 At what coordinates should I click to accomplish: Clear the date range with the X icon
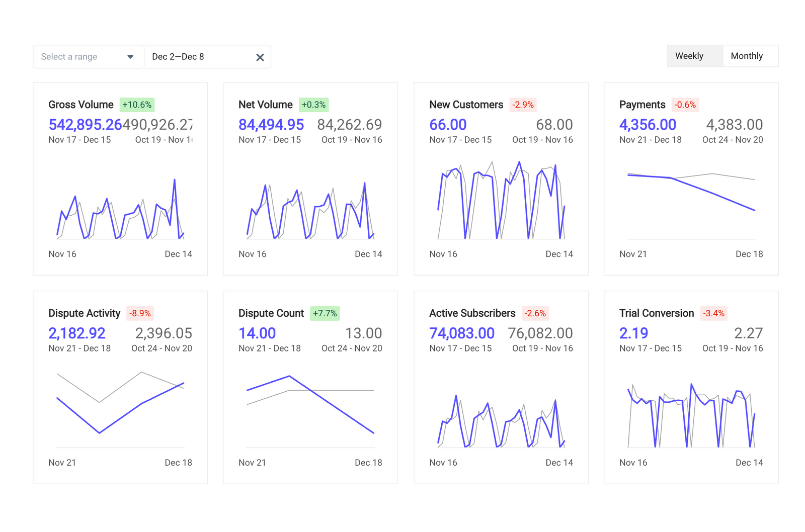[260, 57]
